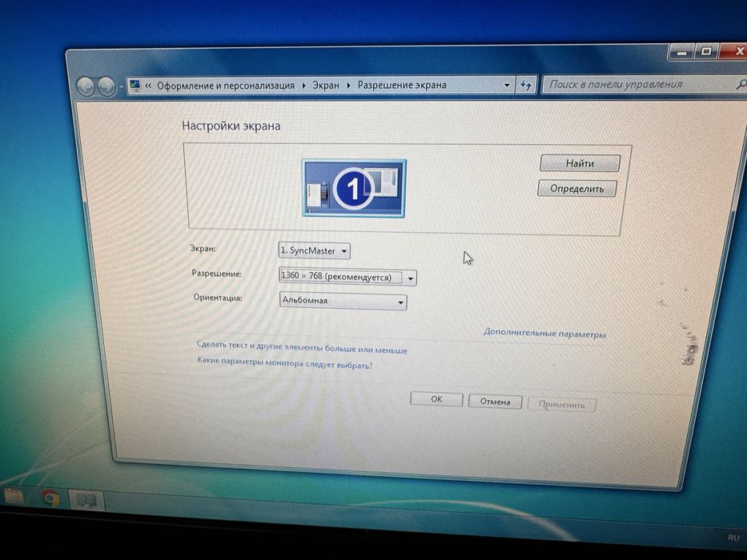Select monitor 1 display thumbnail

coord(354,188)
